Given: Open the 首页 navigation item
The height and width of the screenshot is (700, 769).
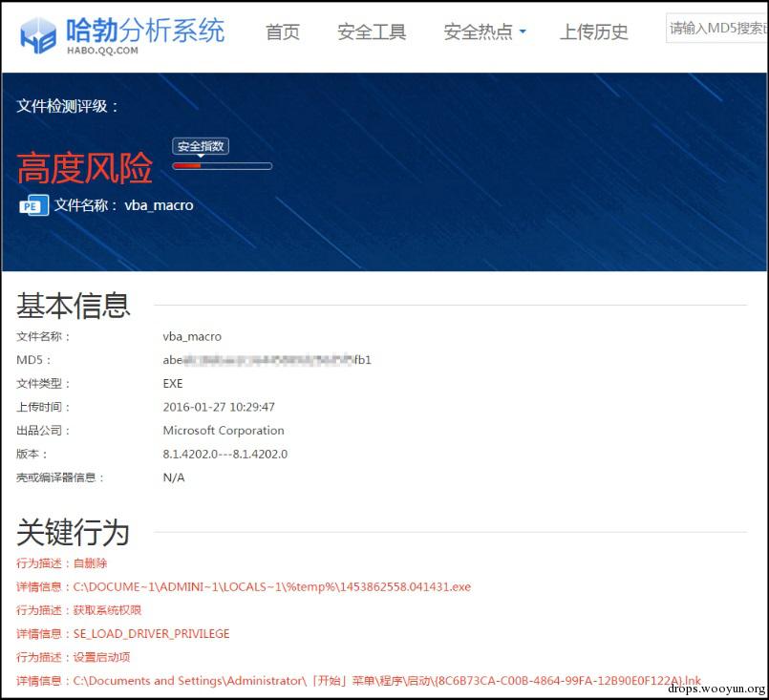Looking at the screenshot, I should [282, 32].
